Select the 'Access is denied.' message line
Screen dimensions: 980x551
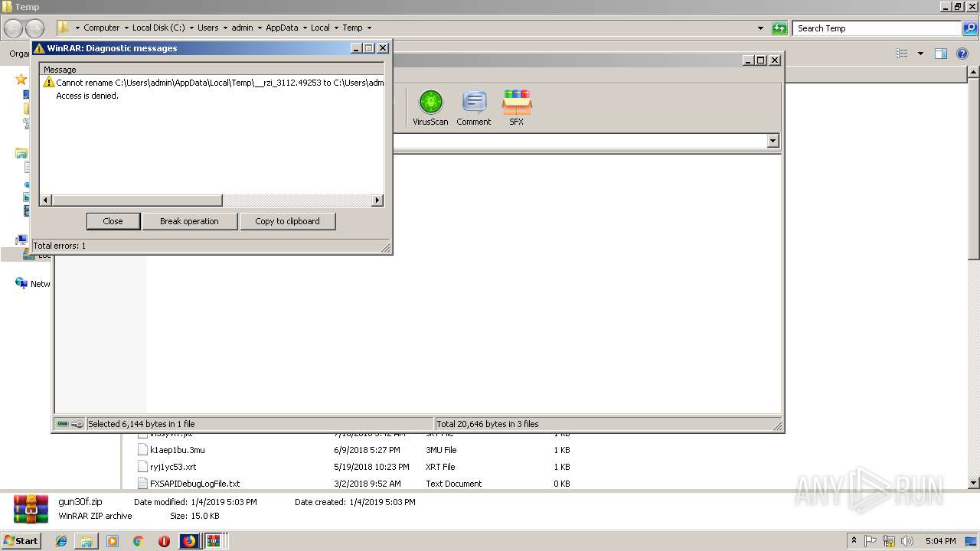[x=87, y=96]
